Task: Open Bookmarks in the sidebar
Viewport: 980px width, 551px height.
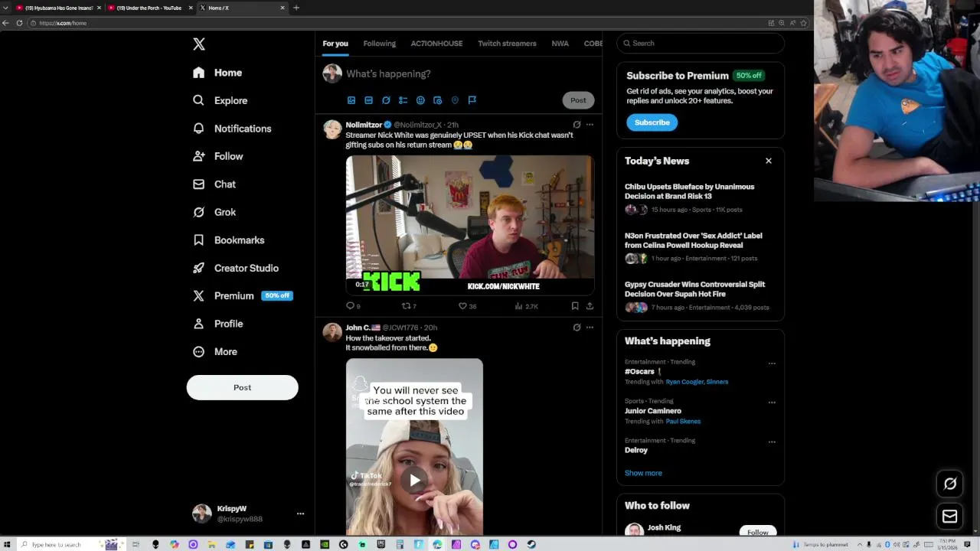Action: [x=229, y=240]
